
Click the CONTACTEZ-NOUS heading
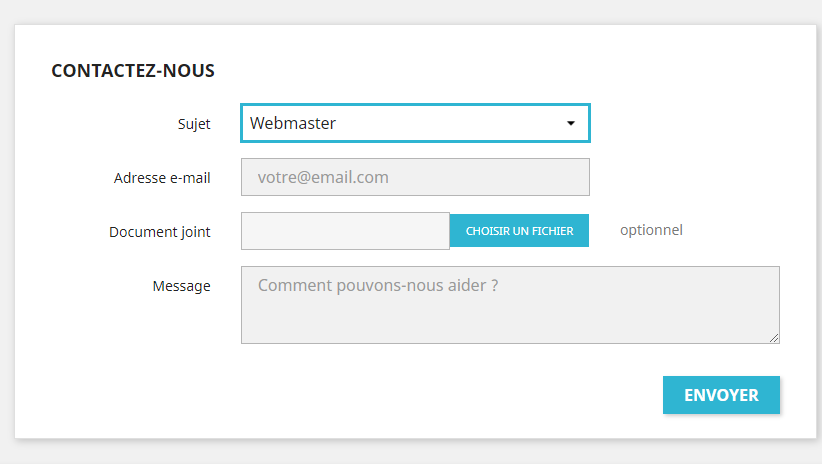point(133,71)
